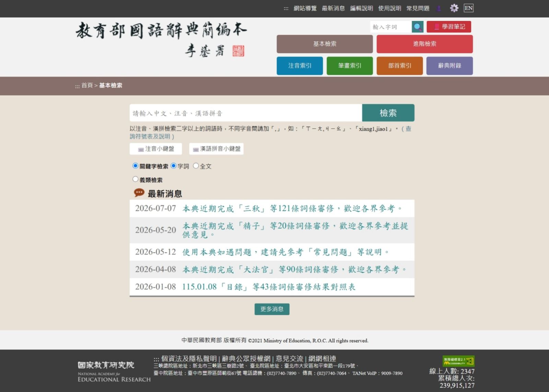Open 辭典附錄

[449, 66]
